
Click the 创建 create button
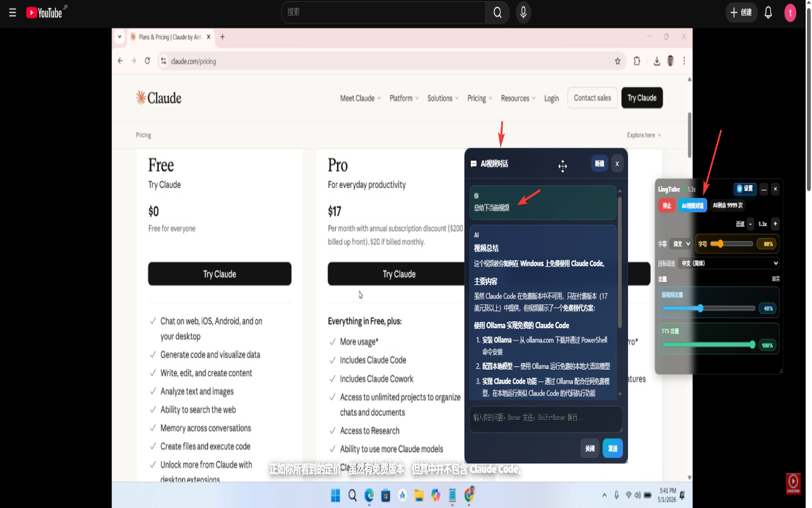pos(741,12)
